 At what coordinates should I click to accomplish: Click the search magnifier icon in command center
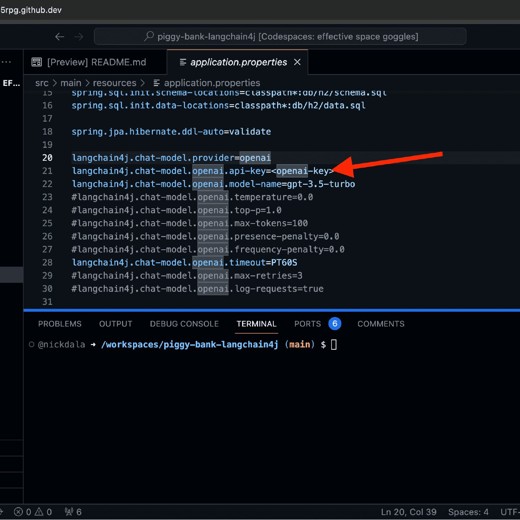pos(149,36)
